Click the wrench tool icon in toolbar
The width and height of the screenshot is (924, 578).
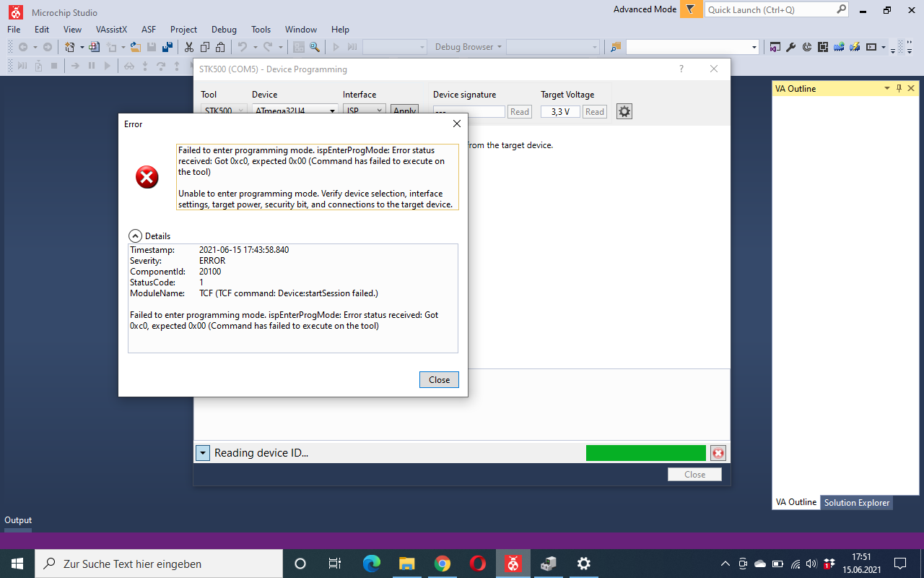tap(791, 47)
